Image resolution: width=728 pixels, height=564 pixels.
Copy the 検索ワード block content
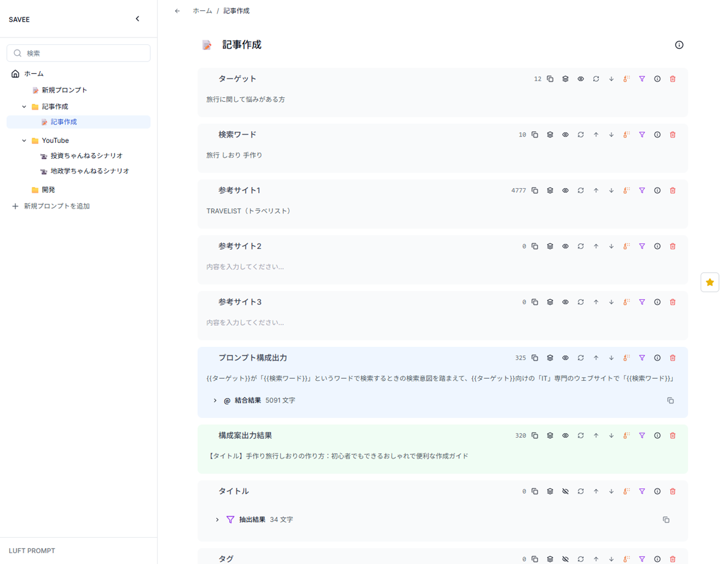click(535, 135)
